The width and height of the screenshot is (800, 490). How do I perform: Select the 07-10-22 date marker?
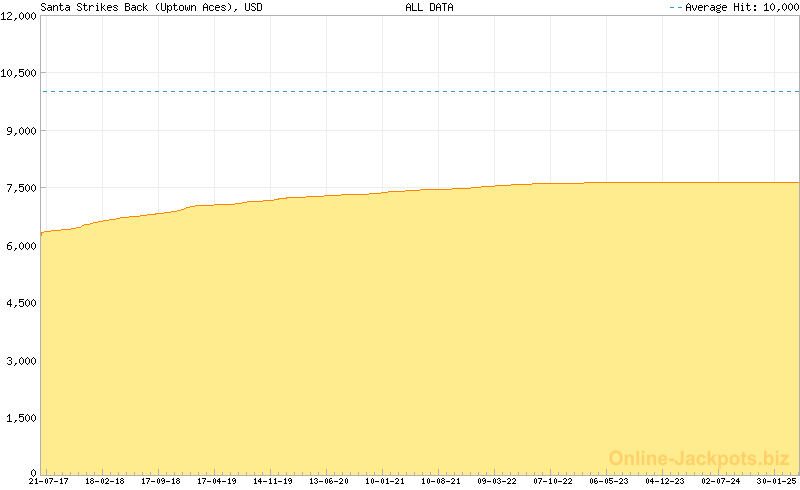(x=553, y=481)
